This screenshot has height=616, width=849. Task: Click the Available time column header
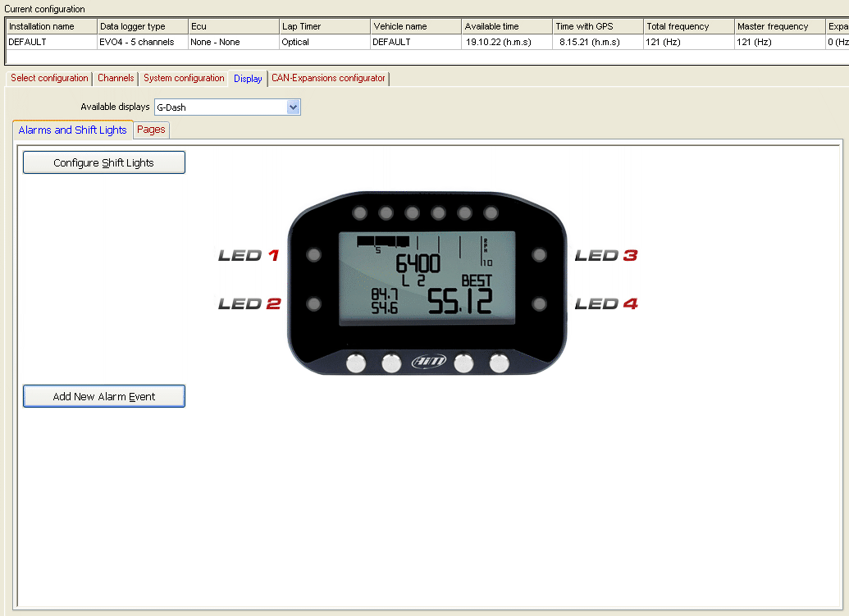pyautogui.click(x=507, y=26)
